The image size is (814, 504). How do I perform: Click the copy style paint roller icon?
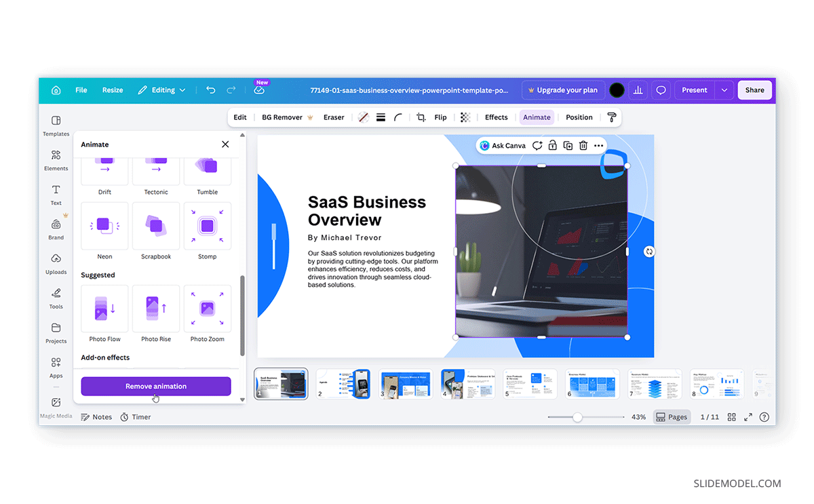tap(612, 117)
